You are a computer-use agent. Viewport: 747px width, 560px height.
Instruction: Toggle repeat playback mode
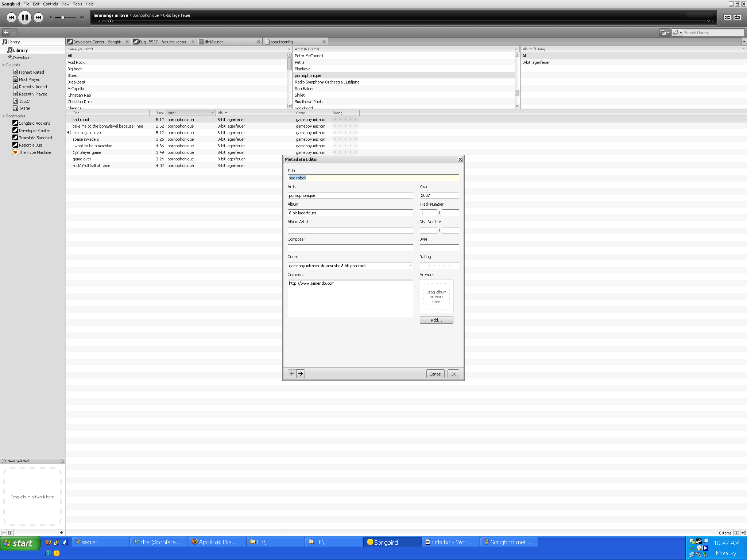[737, 17]
